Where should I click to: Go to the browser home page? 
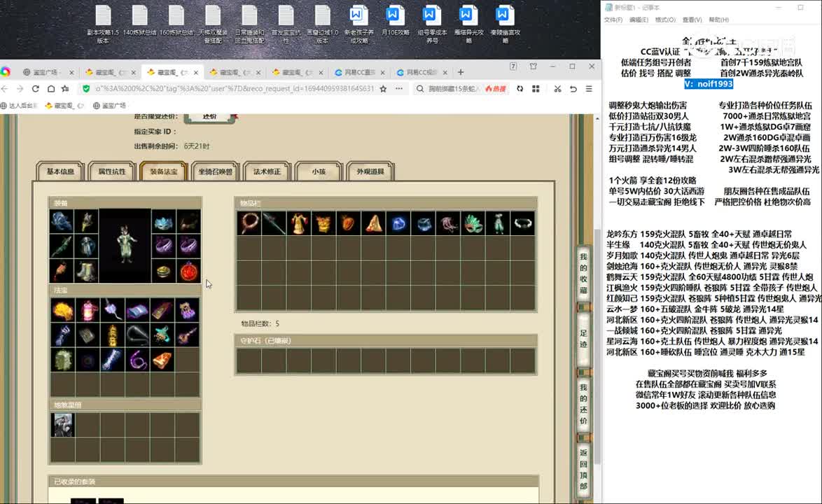(x=51, y=89)
